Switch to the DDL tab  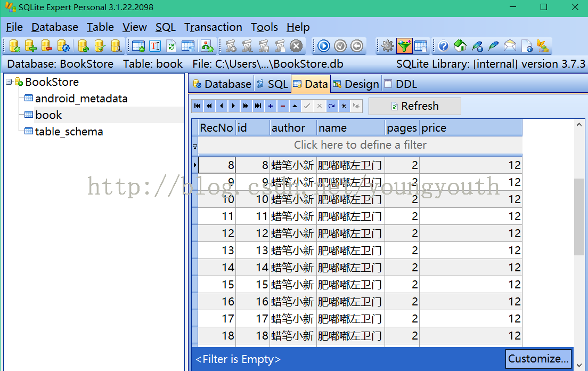pos(401,84)
